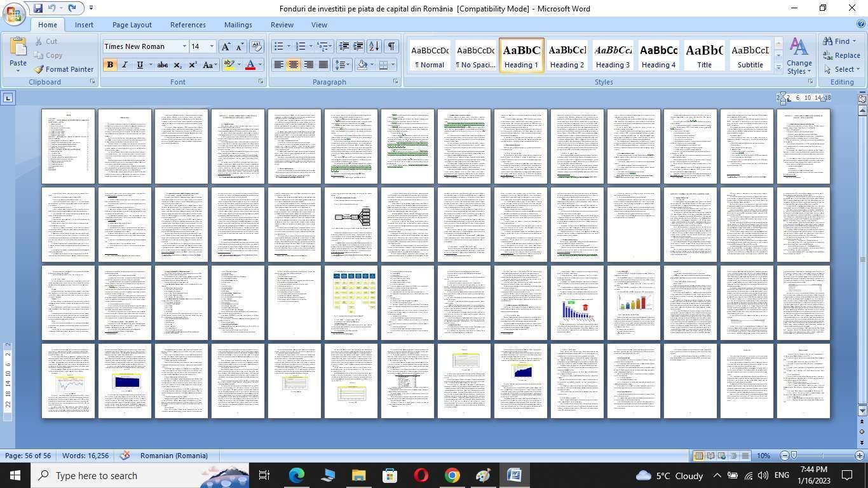Toggle subscript formatting
This screenshot has height=488, width=868.
click(x=178, y=65)
